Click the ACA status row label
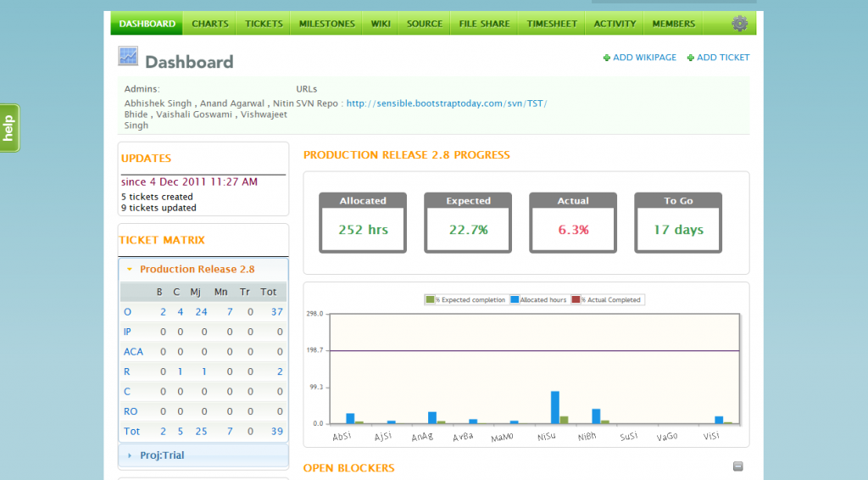The image size is (868, 480). (x=133, y=352)
